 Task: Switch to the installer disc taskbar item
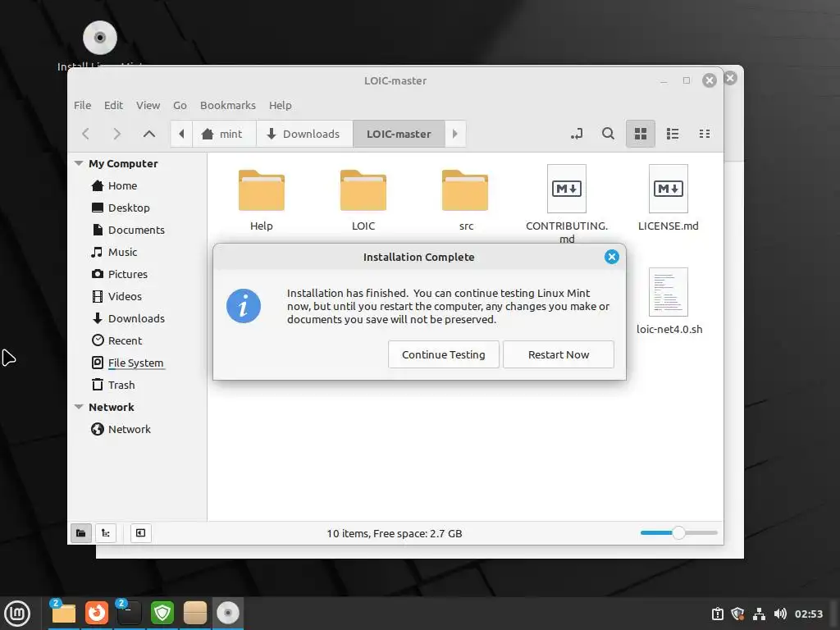(x=228, y=613)
